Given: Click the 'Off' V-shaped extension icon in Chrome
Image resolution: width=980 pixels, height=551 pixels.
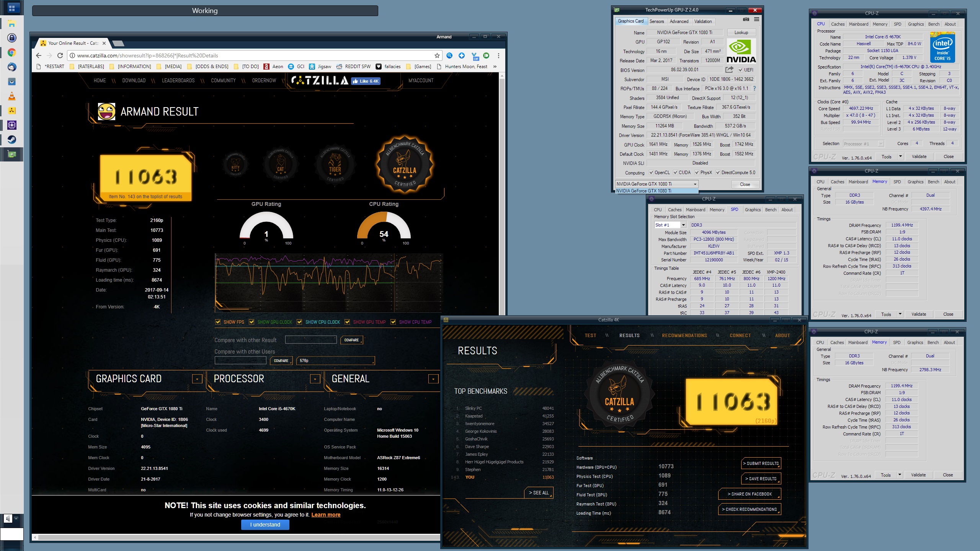Looking at the screenshot, I should point(475,56).
